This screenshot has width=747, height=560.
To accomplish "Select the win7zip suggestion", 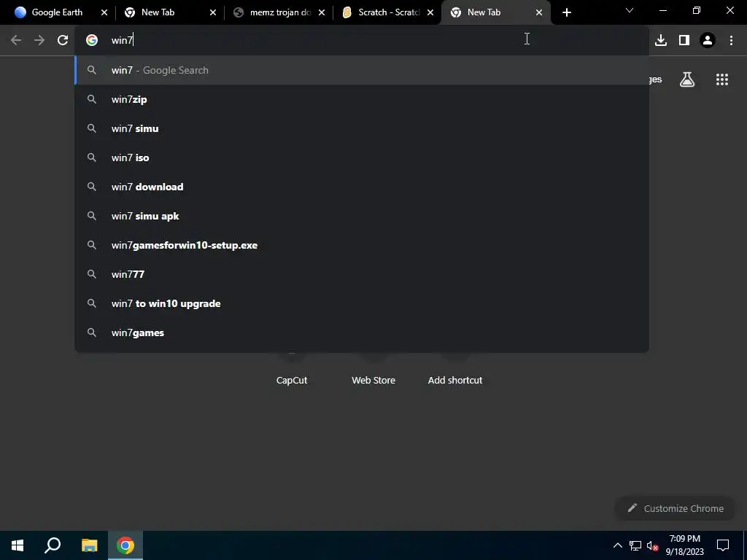I will point(362,99).
